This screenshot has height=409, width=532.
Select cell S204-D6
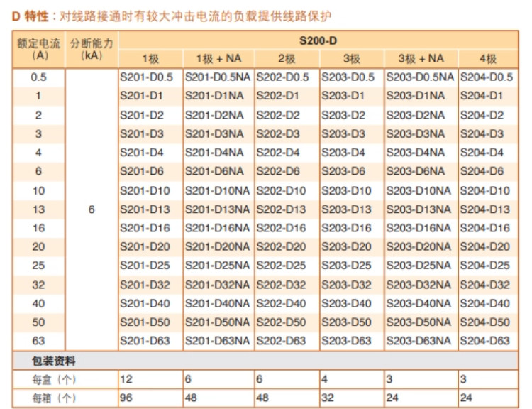(482, 171)
